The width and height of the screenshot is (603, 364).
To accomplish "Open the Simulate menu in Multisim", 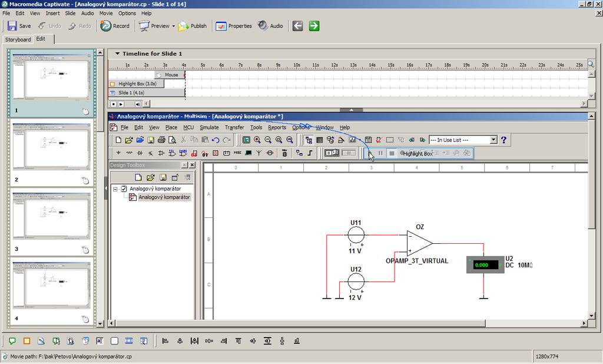I will coord(209,127).
